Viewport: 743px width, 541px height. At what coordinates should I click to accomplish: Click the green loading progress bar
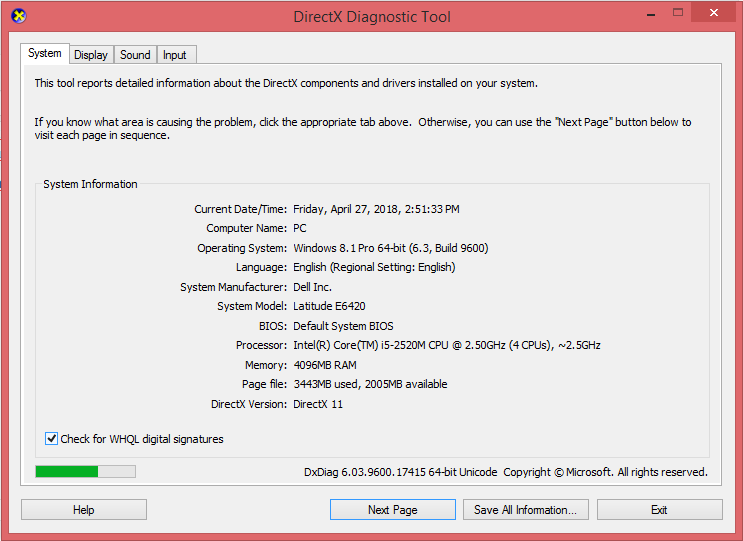85,471
